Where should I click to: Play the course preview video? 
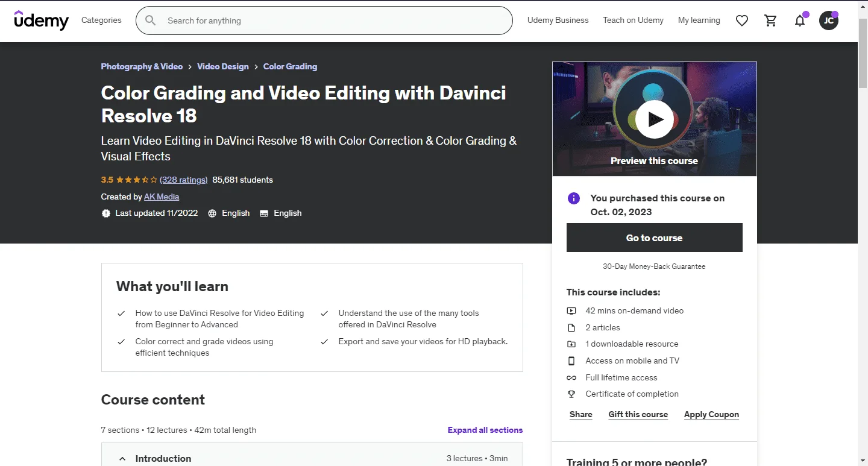coord(655,119)
